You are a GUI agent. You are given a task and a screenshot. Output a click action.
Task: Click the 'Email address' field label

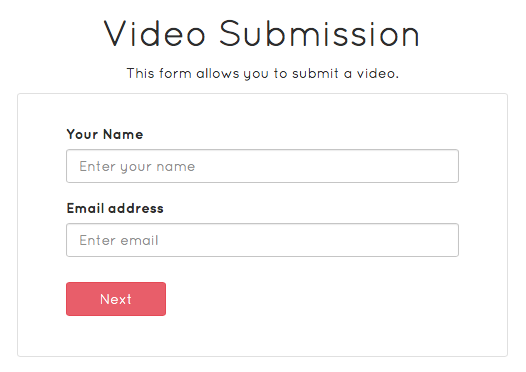point(115,208)
